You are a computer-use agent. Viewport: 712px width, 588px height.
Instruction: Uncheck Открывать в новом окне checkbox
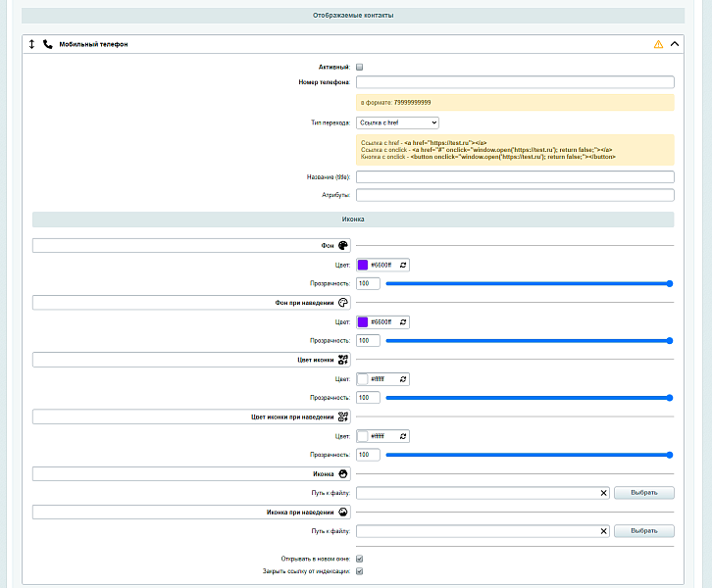click(x=360, y=559)
